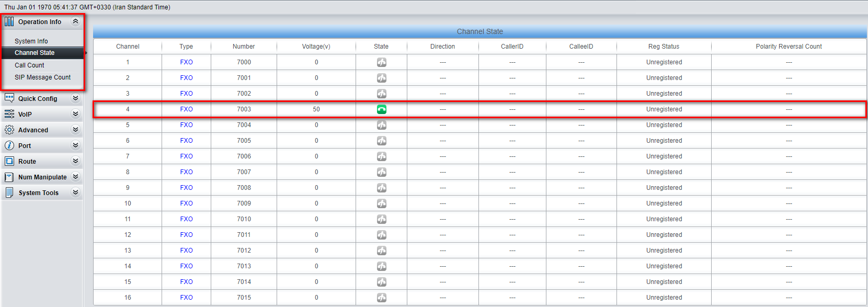Click the CallerID column header
The image size is (868, 307).
512,47
